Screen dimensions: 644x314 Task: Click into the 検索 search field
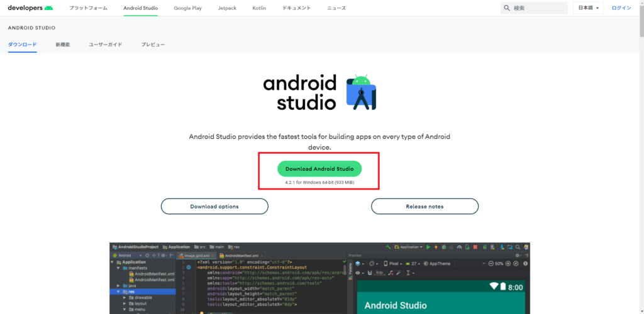click(538, 8)
